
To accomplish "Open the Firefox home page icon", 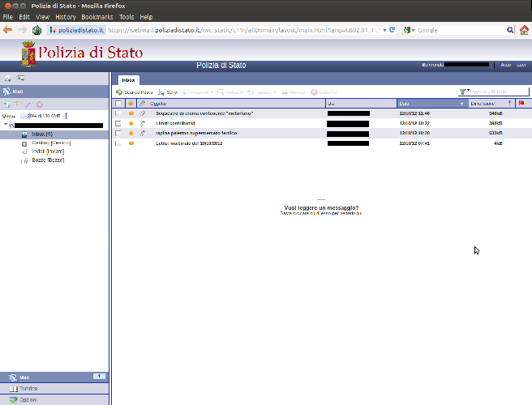I will [x=524, y=30].
